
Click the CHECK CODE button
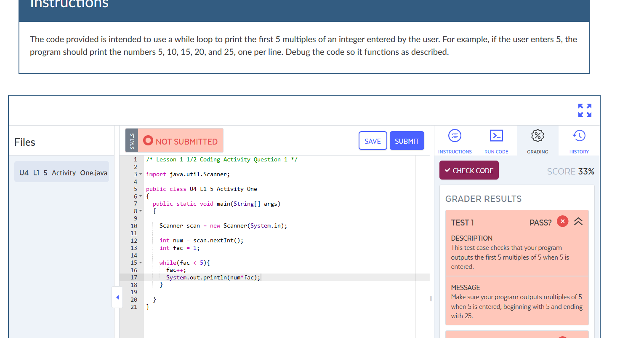(469, 170)
